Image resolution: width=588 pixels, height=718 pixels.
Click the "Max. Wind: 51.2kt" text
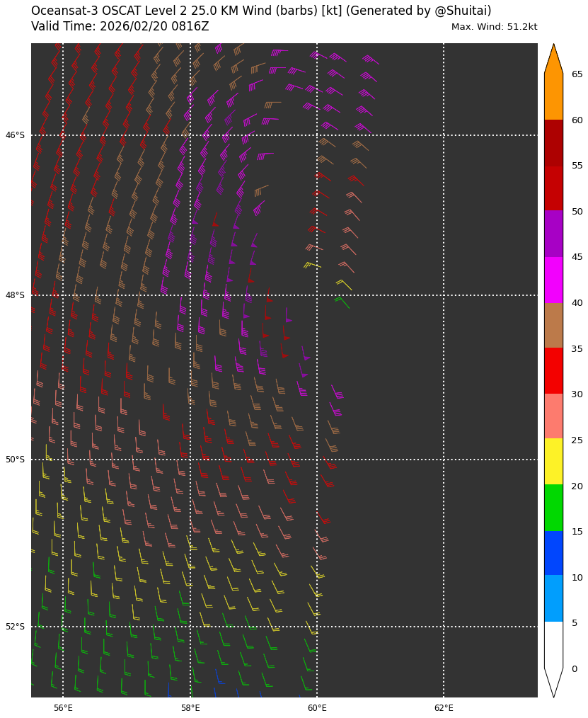[494, 27]
